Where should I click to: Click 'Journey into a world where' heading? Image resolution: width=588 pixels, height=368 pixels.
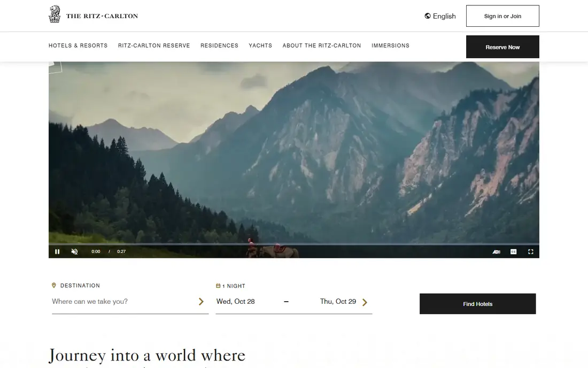click(x=147, y=355)
